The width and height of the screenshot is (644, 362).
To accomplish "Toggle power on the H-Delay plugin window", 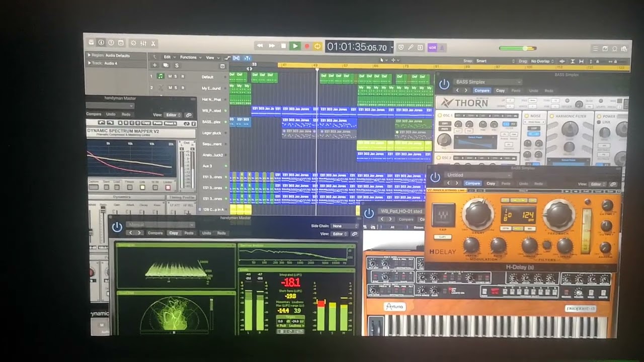I will pyautogui.click(x=435, y=177).
